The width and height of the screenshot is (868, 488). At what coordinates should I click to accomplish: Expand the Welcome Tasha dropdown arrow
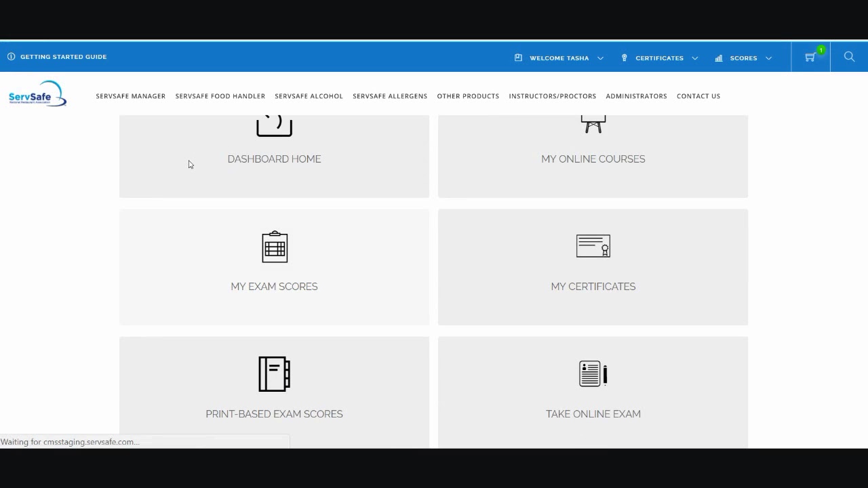tap(600, 58)
